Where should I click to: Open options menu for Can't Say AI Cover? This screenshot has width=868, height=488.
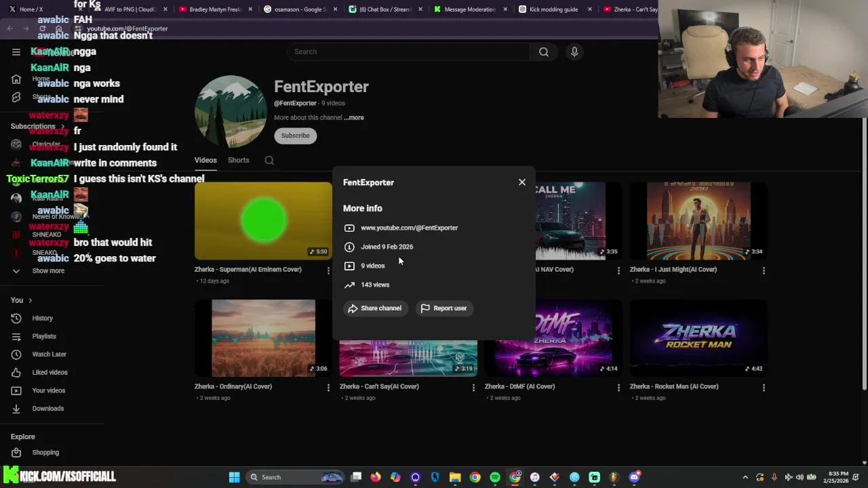point(473,388)
